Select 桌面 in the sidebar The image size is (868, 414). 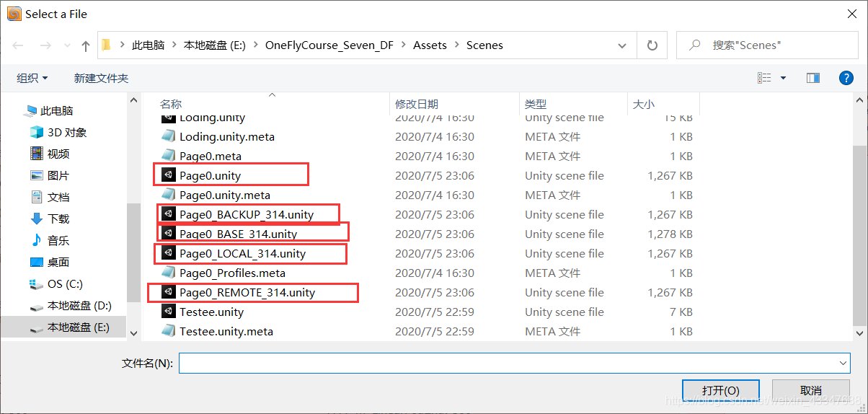pyautogui.click(x=58, y=262)
